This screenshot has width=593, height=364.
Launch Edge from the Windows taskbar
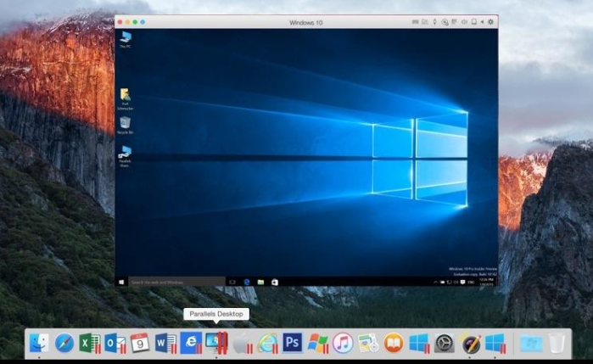click(x=247, y=283)
